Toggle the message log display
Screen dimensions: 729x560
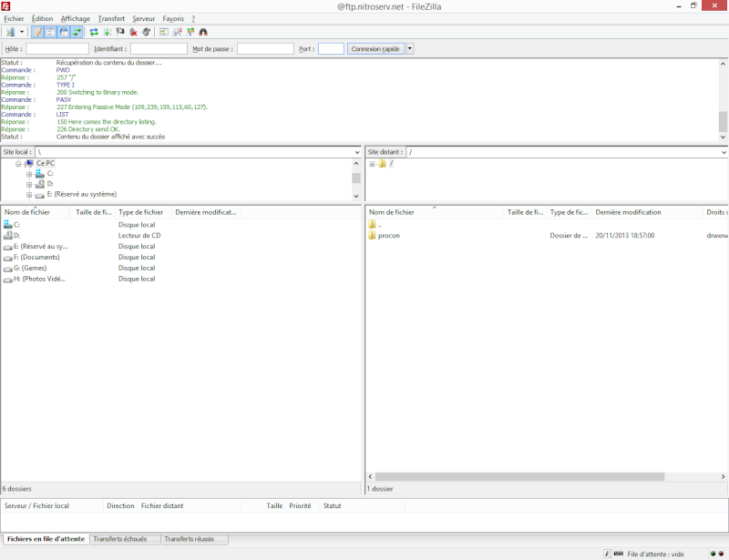37,32
